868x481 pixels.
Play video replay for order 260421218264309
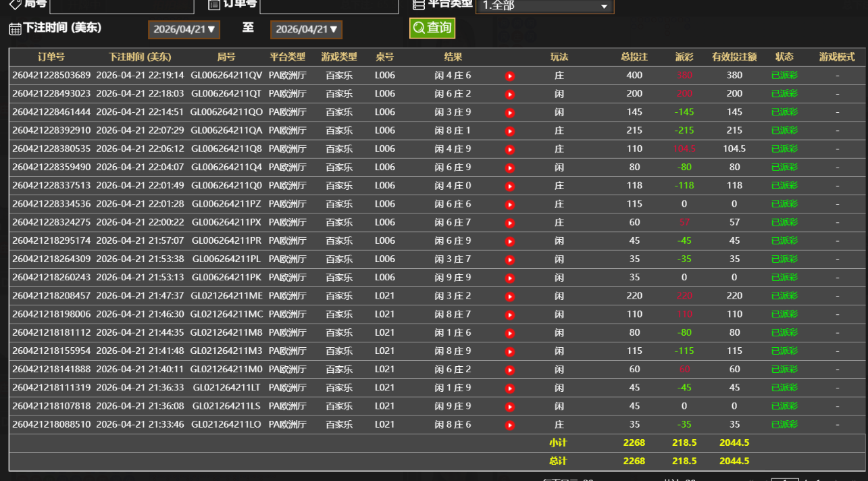(x=510, y=259)
